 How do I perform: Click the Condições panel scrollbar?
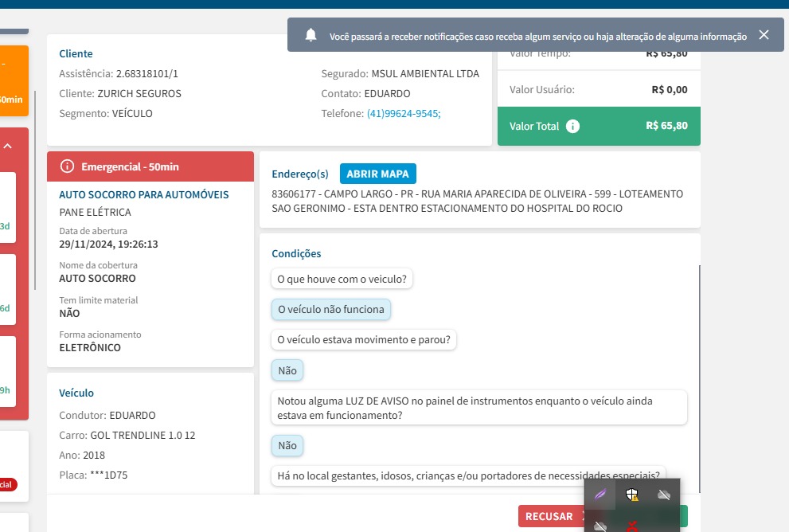[700, 377]
